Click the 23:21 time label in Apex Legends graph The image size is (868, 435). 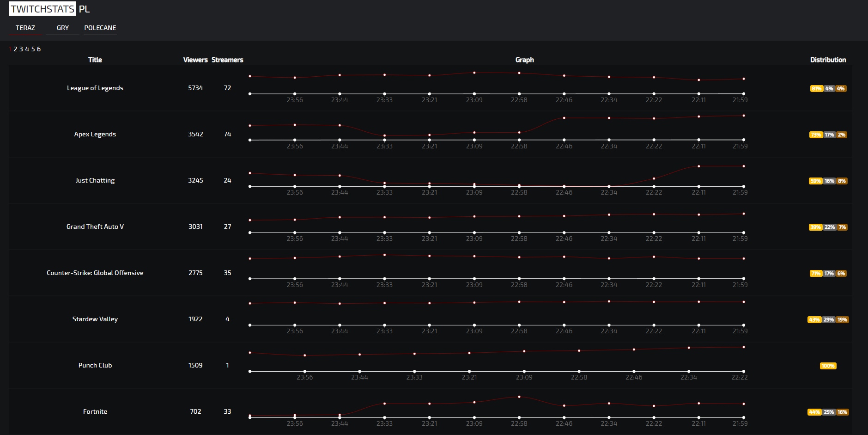pyautogui.click(x=430, y=146)
